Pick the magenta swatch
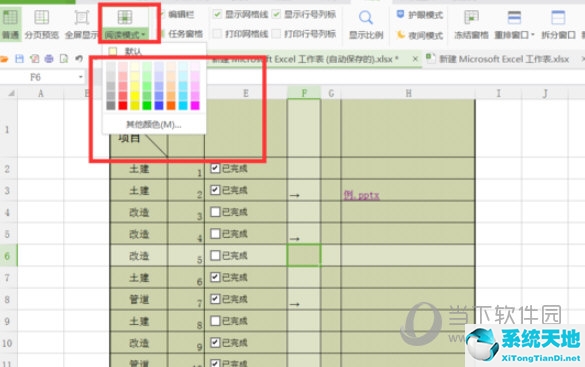The image size is (585, 367). [x=195, y=106]
